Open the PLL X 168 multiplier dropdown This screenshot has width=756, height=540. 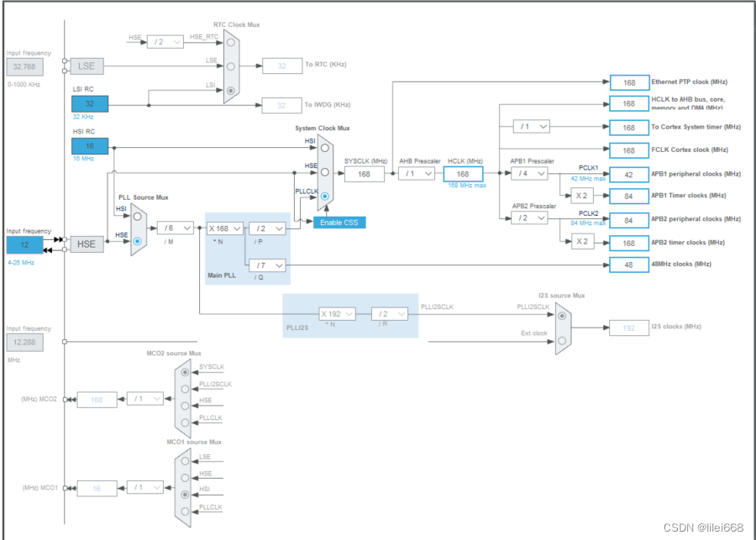pos(224,228)
